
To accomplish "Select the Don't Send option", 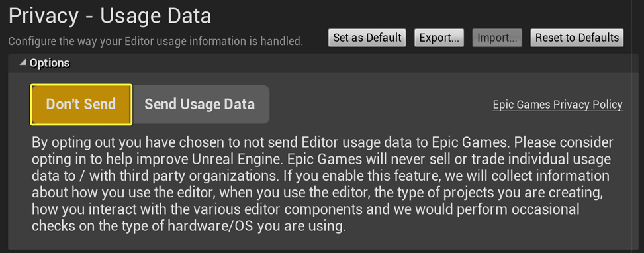I will (x=81, y=105).
